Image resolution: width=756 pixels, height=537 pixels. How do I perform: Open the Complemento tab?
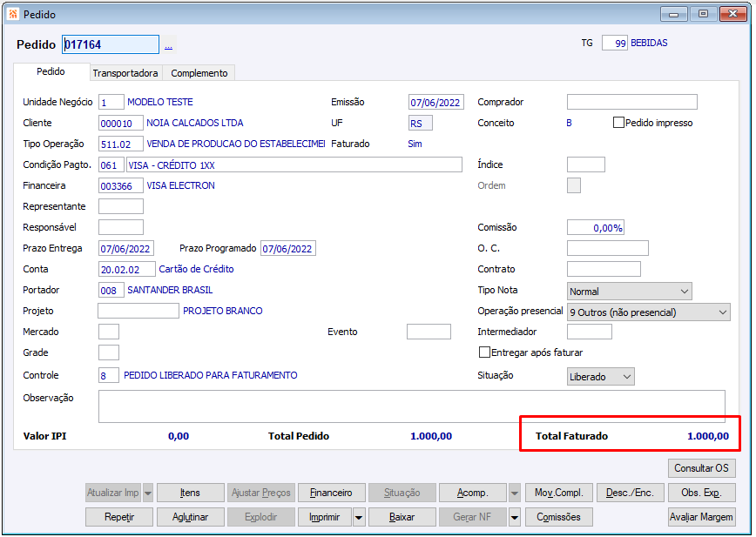coord(199,73)
